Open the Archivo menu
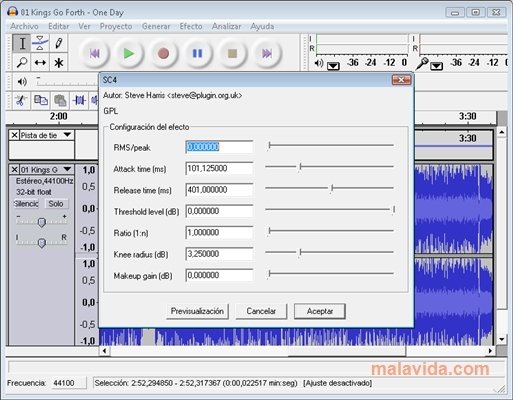513x400 pixels. point(24,26)
